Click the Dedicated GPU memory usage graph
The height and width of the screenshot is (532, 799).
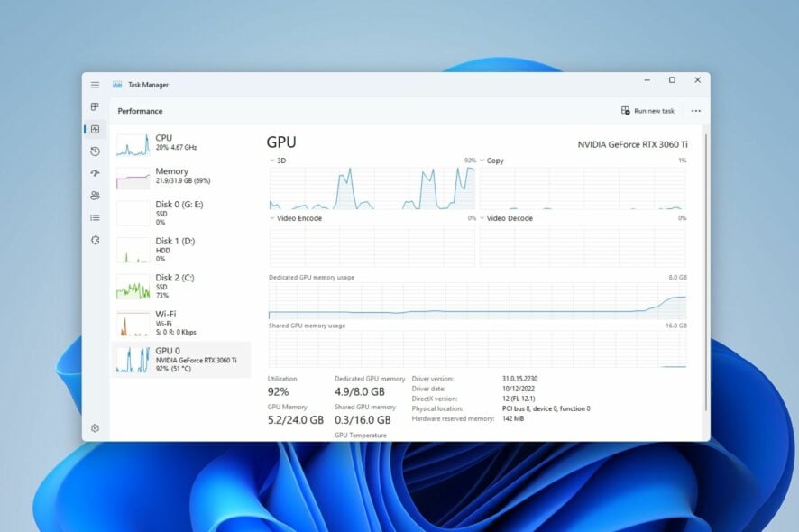477,300
